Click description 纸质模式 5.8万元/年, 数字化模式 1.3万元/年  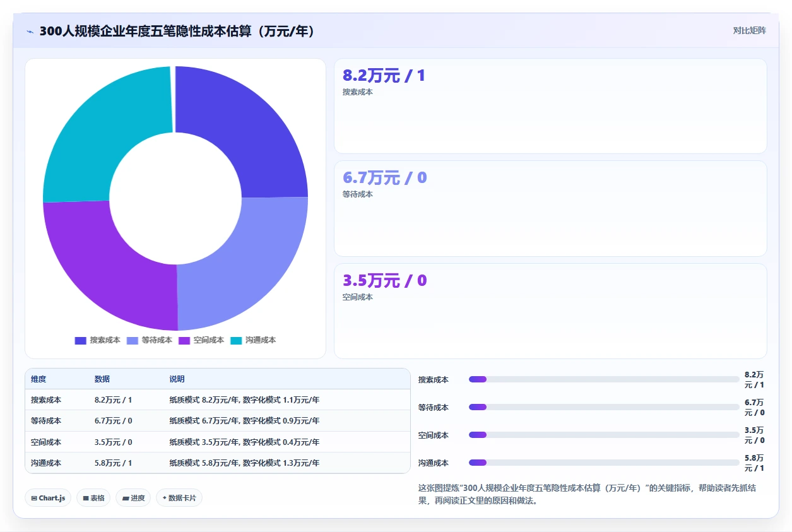click(x=244, y=463)
